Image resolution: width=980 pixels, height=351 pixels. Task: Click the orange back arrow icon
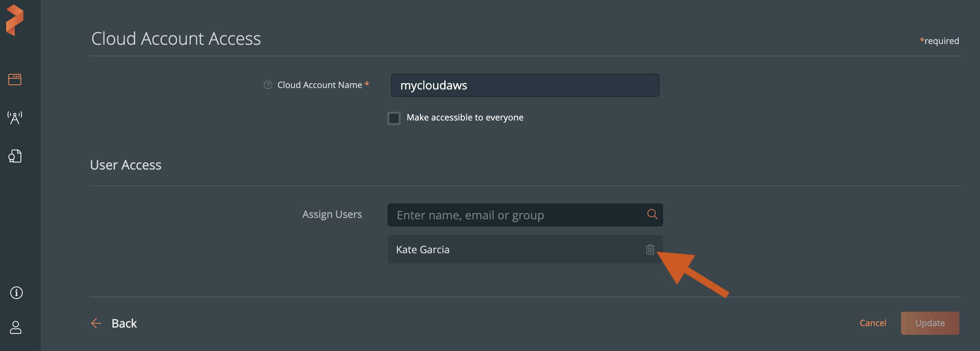click(x=96, y=323)
